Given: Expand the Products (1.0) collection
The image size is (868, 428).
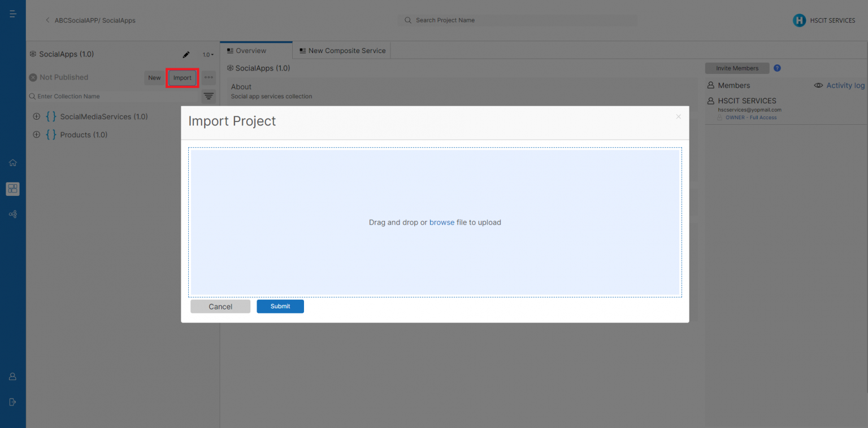Looking at the screenshot, I should click(36, 134).
